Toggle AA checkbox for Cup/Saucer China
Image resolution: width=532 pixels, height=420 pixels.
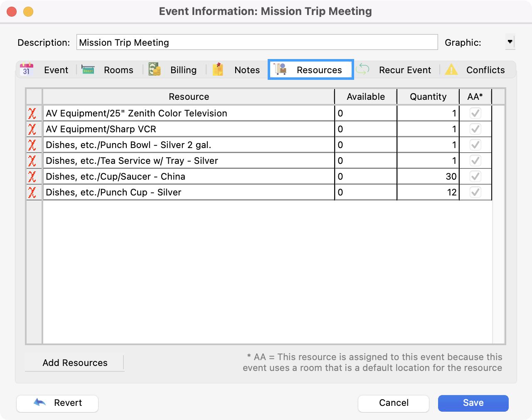pos(475,176)
